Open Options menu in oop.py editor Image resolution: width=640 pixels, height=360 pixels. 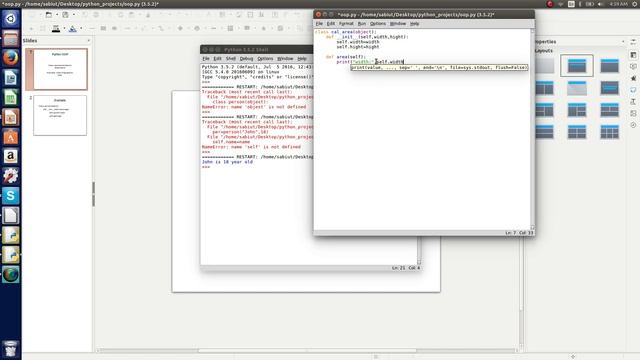(x=378, y=24)
